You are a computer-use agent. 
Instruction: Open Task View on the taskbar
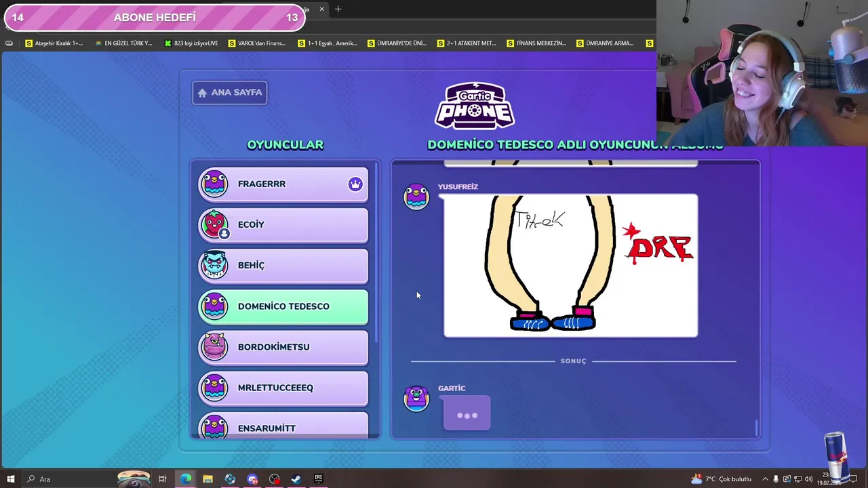coord(163,479)
